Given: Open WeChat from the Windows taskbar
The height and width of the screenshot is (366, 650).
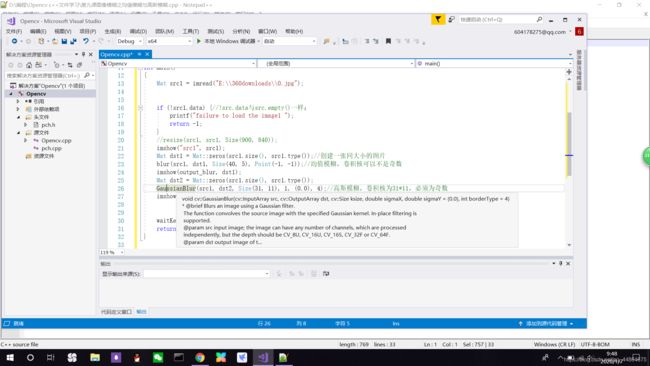Looking at the screenshot, I should [158, 357].
